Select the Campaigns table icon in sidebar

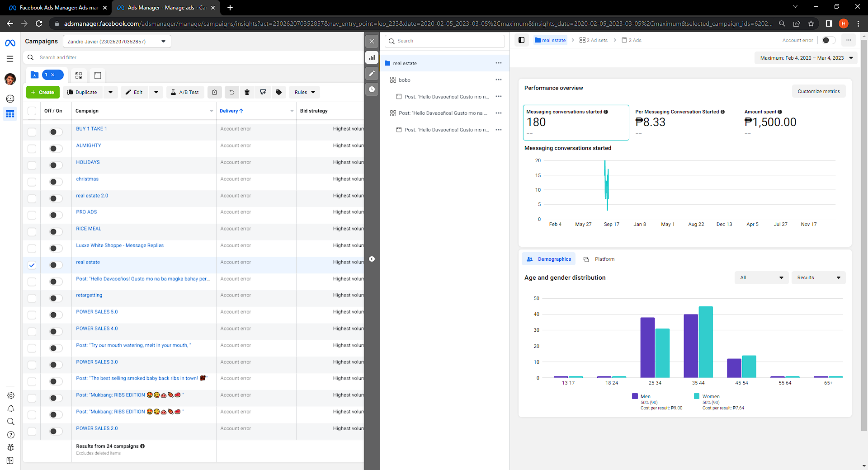point(10,114)
